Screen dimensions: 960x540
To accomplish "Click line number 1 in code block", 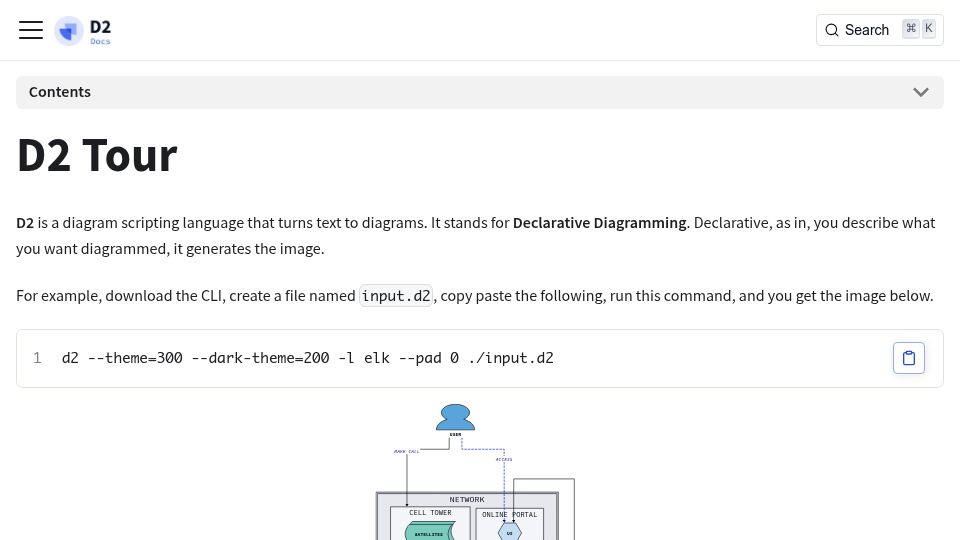I will pyautogui.click(x=37, y=358).
